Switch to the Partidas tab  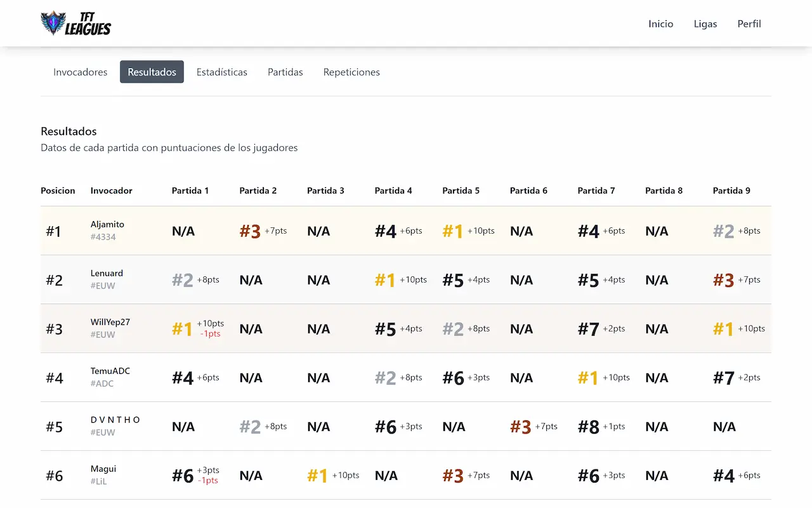(x=285, y=72)
